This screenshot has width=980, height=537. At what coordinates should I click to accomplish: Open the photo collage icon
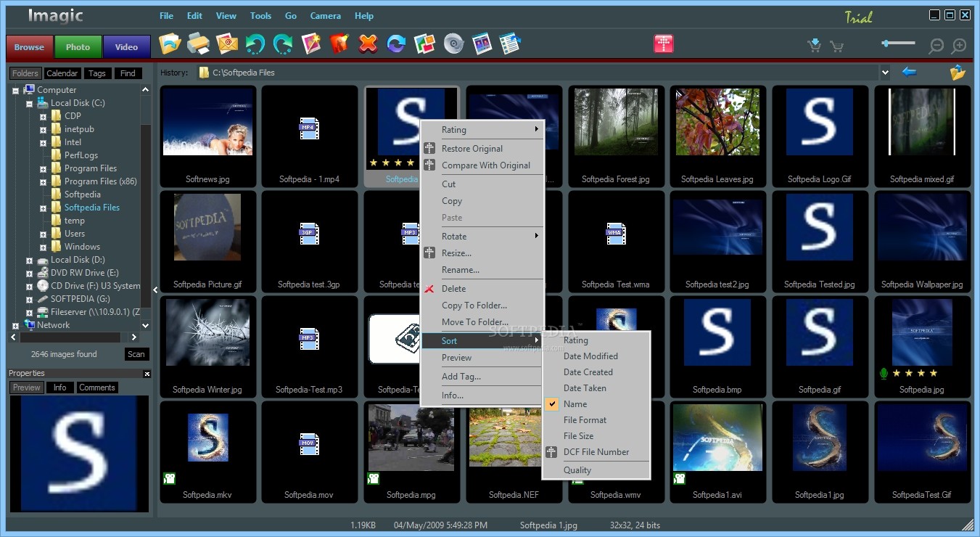pyautogui.click(x=424, y=44)
